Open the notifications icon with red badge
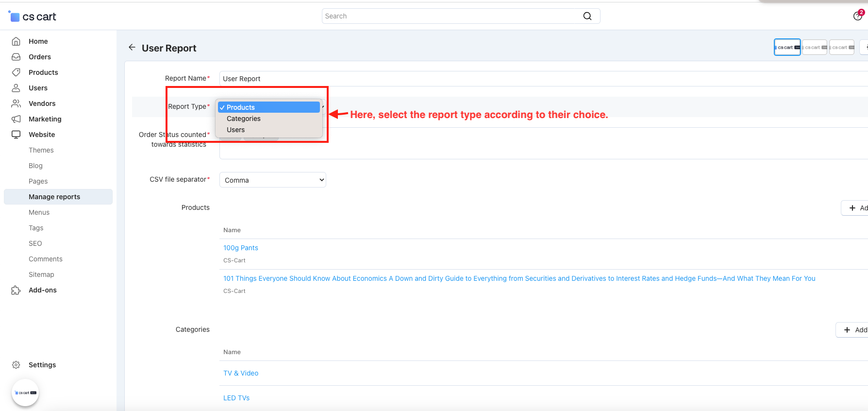The height and width of the screenshot is (411, 868). (858, 16)
